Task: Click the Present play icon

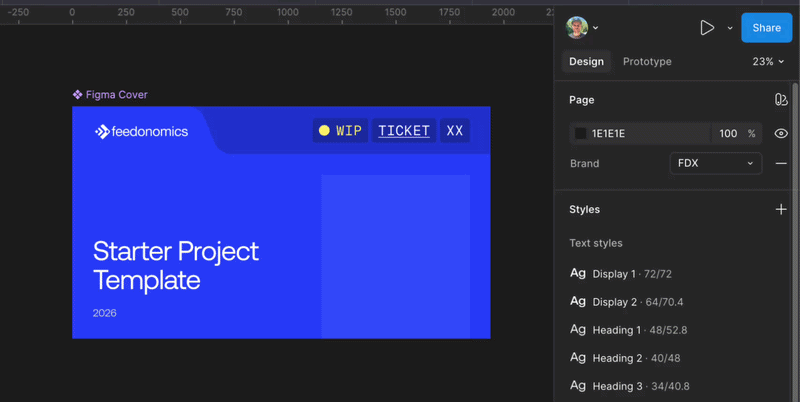Action: tap(707, 28)
